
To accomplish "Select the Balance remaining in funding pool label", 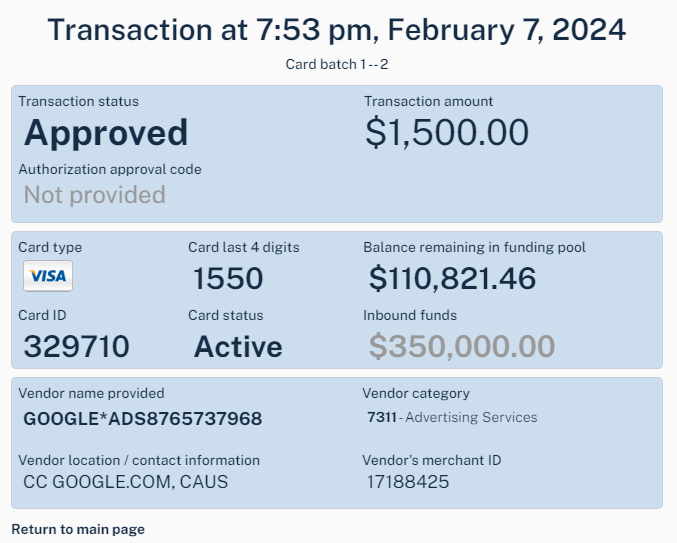I will point(475,247).
